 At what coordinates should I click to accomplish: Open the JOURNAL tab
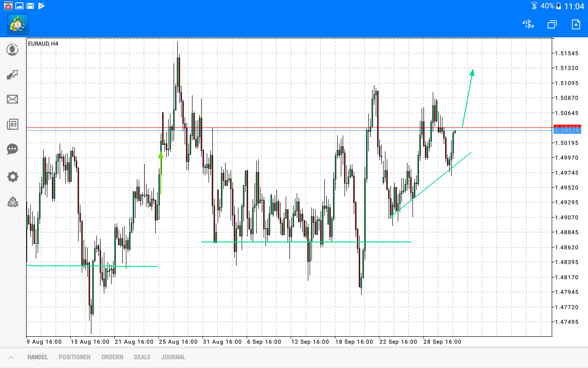[x=173, y=357]
